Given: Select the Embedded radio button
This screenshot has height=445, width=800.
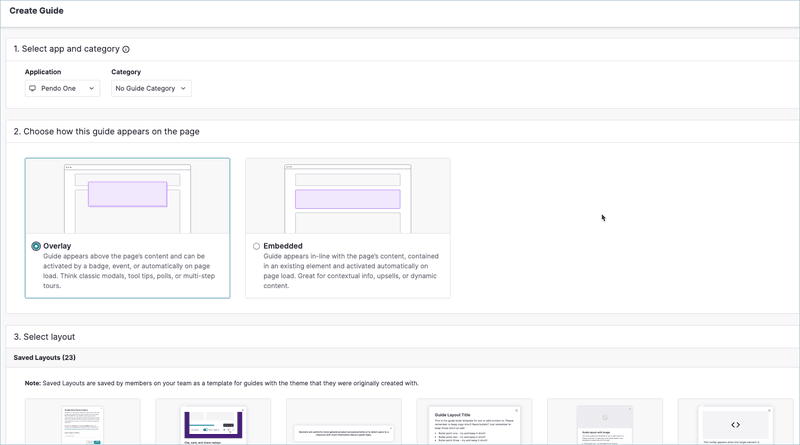Looking at the screenshot, I should tap(256, 246).
